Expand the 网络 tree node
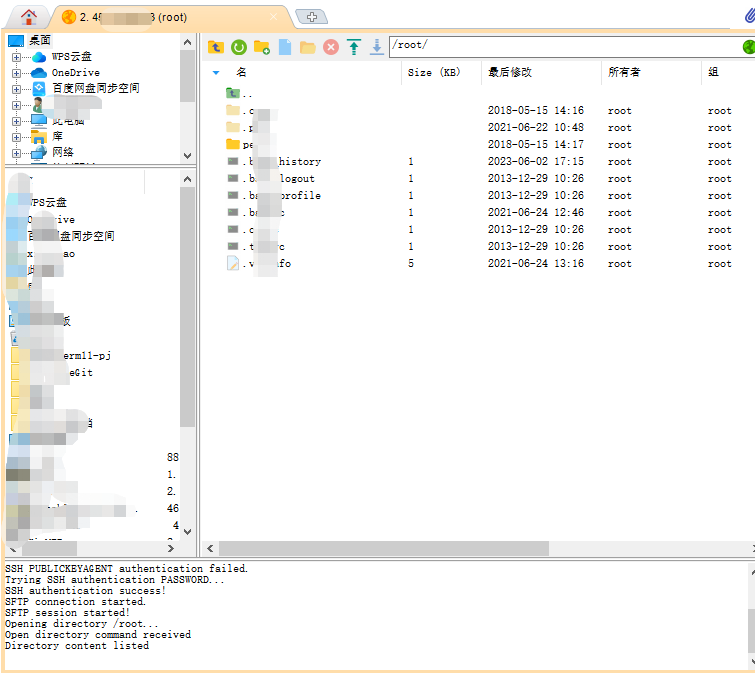Viewport: 755px width, 673px height. click(16, 152)
